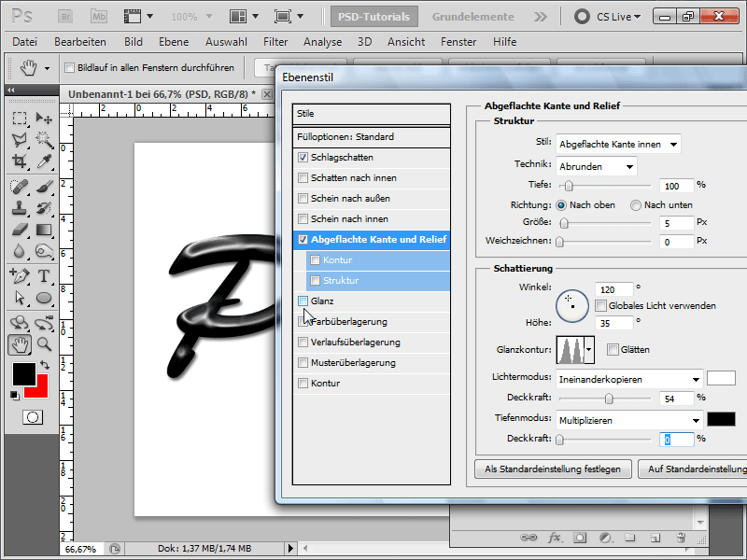The width and height of the screenshot is (747, 560).
Task: Add layer mask from layers panel
Action: point(580,538)
